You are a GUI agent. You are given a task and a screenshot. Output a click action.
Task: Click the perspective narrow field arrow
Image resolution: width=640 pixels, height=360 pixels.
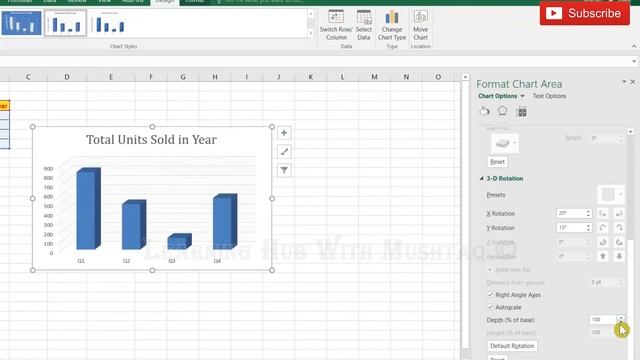(602, 256)
